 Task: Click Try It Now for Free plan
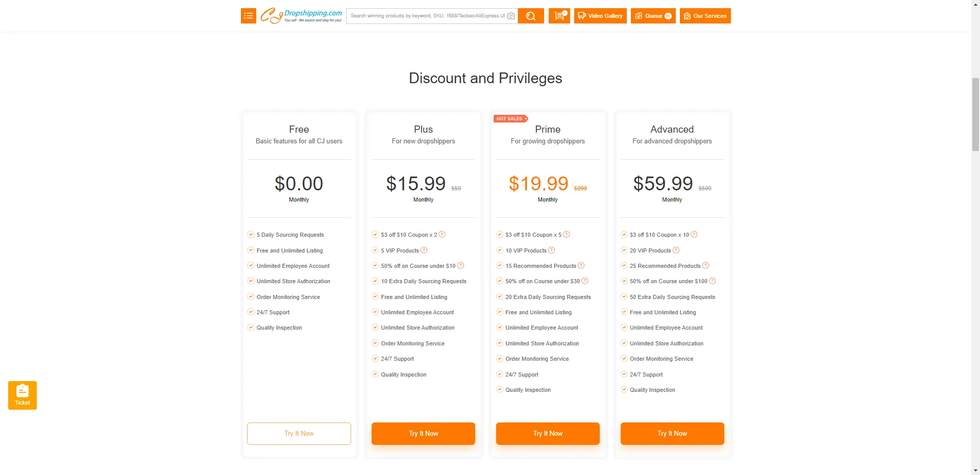pos(299,434)
